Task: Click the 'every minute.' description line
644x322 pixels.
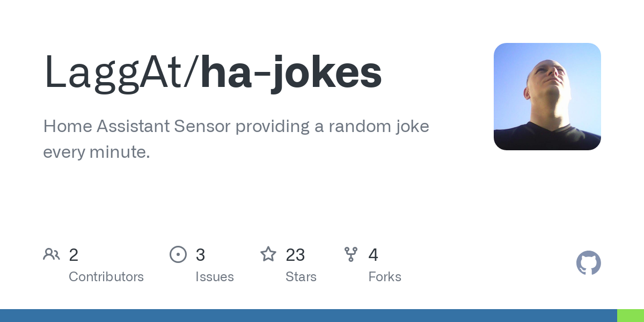Action: tap(97, 152)
